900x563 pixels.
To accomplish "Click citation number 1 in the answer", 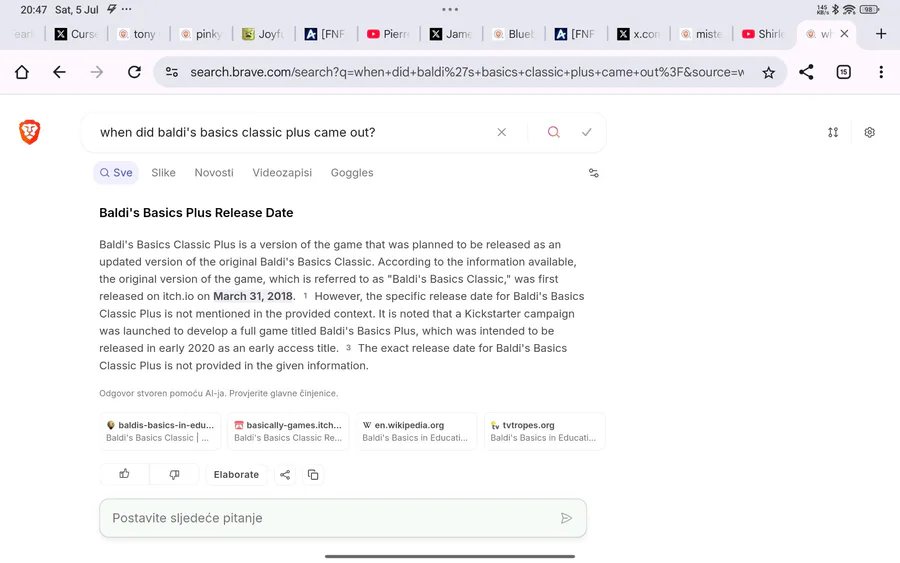I will 305,296.
